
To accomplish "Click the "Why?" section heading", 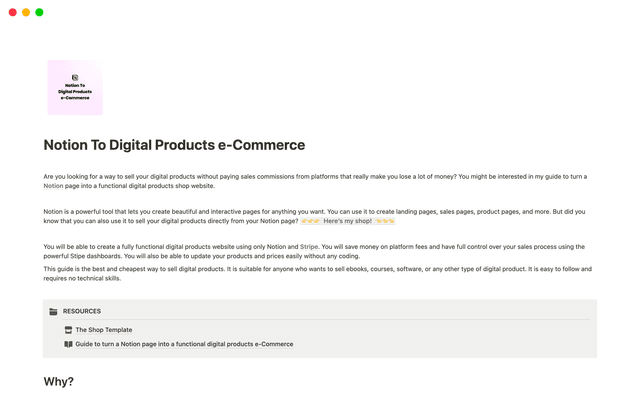I will (59, 381).
